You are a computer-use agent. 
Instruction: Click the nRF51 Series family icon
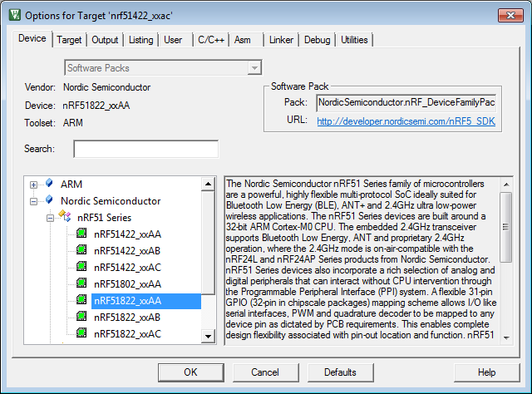click(x=65, y=216)
